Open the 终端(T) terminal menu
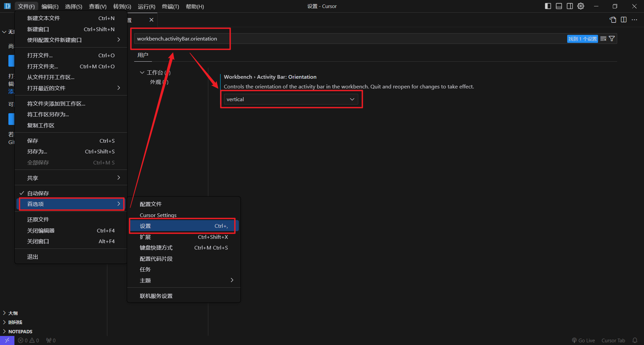644x345 pixels. coord(170,6)
